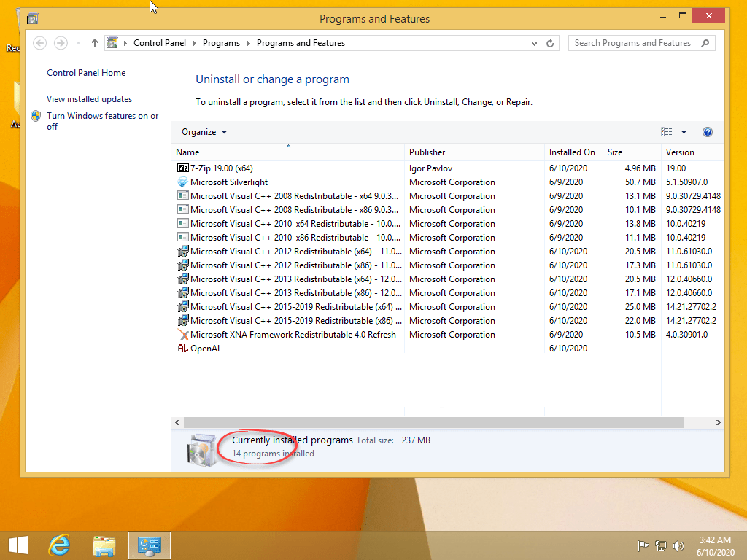
Task: Click icon of Visual C++ 2008 x86 row
Action: coord(182,209)
